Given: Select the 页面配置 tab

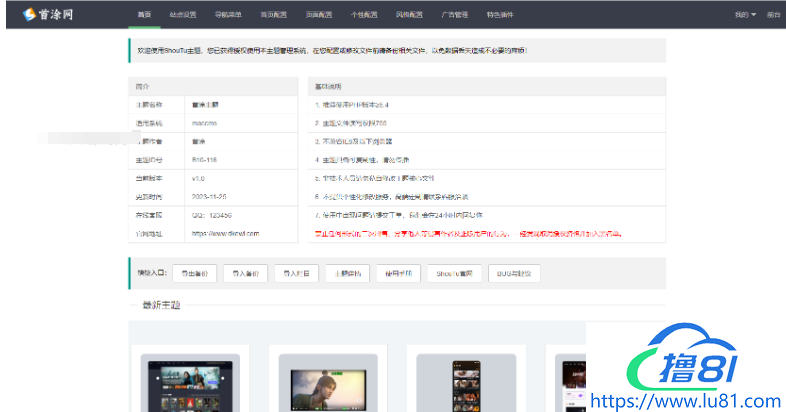Looking at the screenshot, I should coord(320,15).
